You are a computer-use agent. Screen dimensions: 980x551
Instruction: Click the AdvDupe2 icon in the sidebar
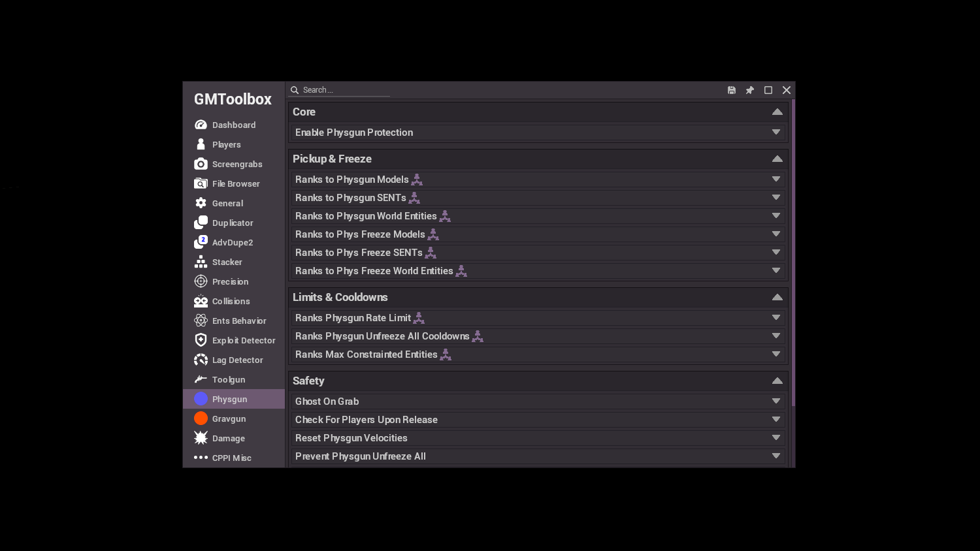(201, 242)
